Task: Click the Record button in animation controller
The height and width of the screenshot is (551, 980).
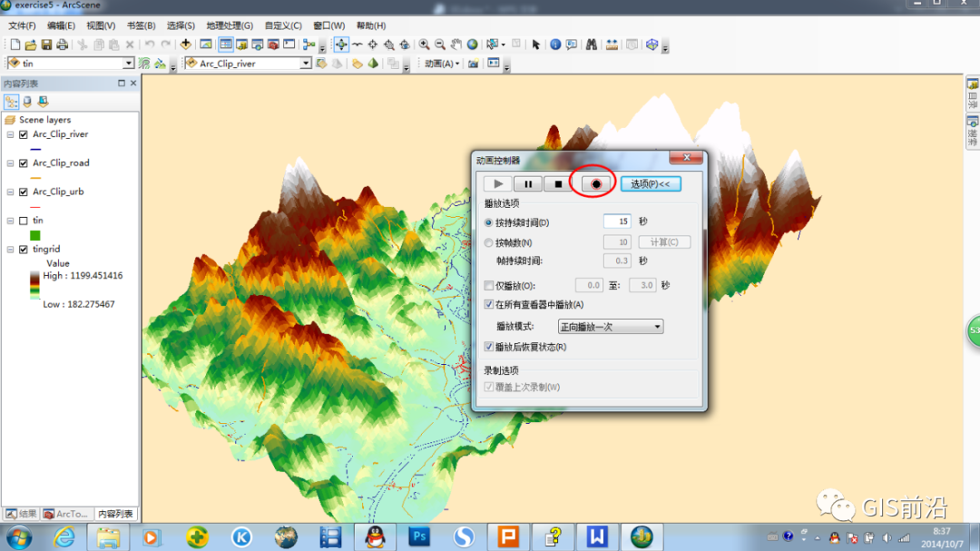Action: coord(595,184)
